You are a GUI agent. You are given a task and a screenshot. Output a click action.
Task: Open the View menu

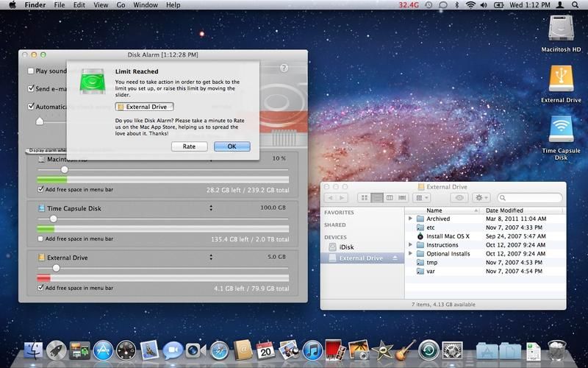point(101,5)
